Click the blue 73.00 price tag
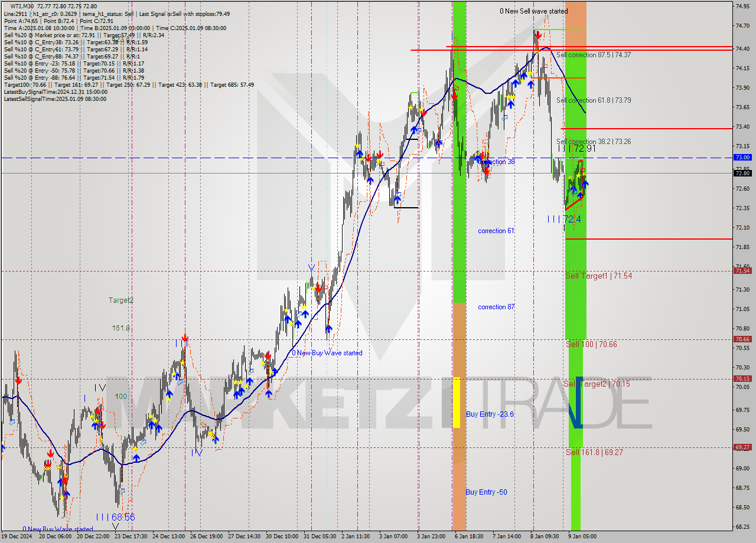 tap(742, 158)
